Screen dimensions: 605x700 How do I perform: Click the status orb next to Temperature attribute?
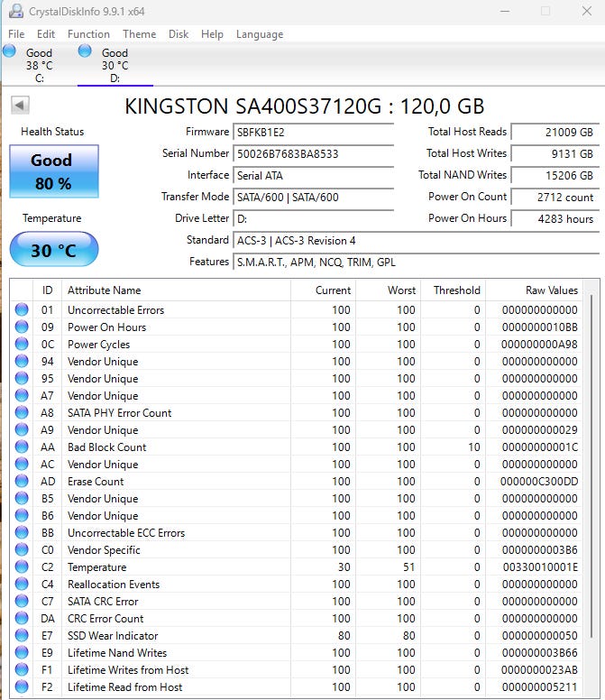[22, 567]
